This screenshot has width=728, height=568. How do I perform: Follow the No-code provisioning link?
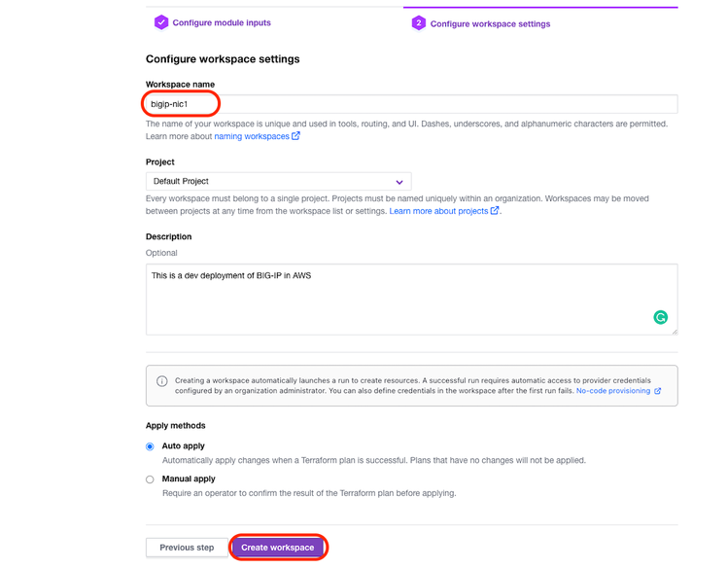point(613,391)
